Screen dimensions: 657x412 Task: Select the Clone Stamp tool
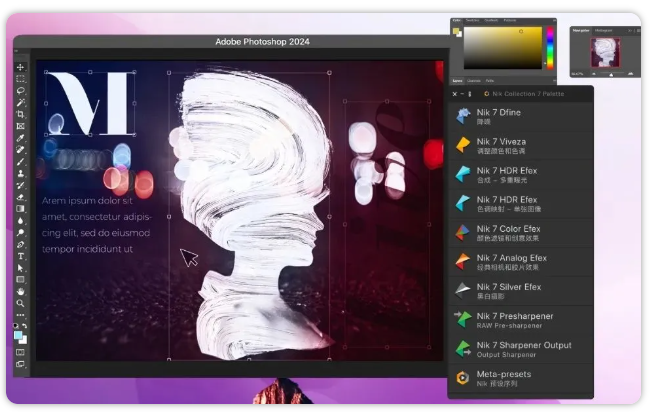(20, 173)
